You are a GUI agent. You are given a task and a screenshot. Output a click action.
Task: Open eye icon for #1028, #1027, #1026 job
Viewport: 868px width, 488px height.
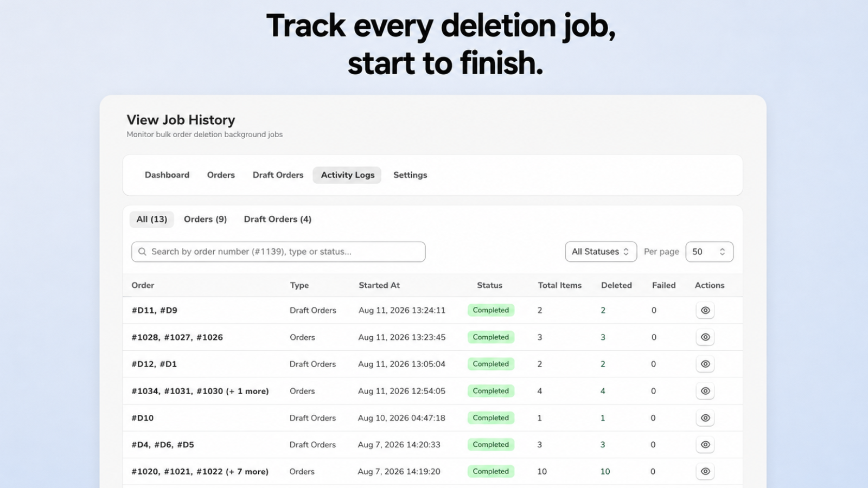(705, 337)
